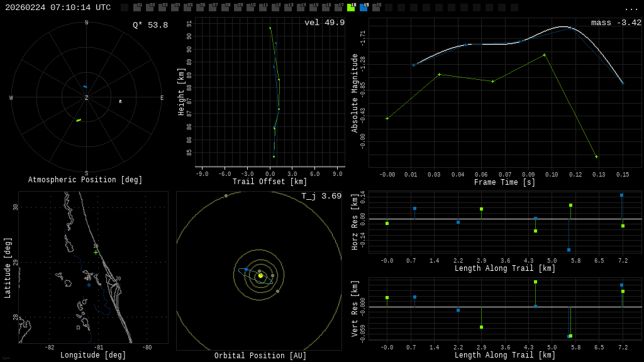Image resolution: width=644 pixels, height=362 pixels.
Task: Select the blue meteor track on polar plot
Action: click(x=85, y=87)
